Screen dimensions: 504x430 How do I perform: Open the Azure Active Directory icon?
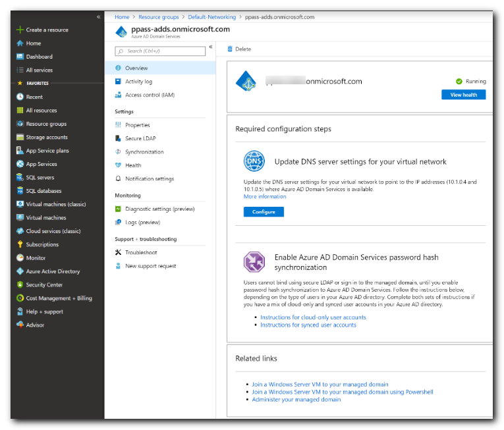20,271
